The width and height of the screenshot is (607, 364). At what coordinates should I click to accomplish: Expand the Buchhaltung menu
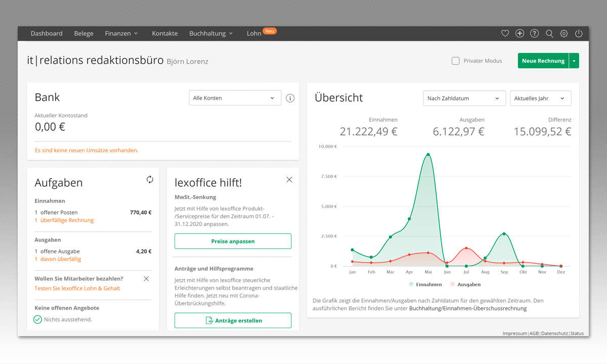click(211, 33)
